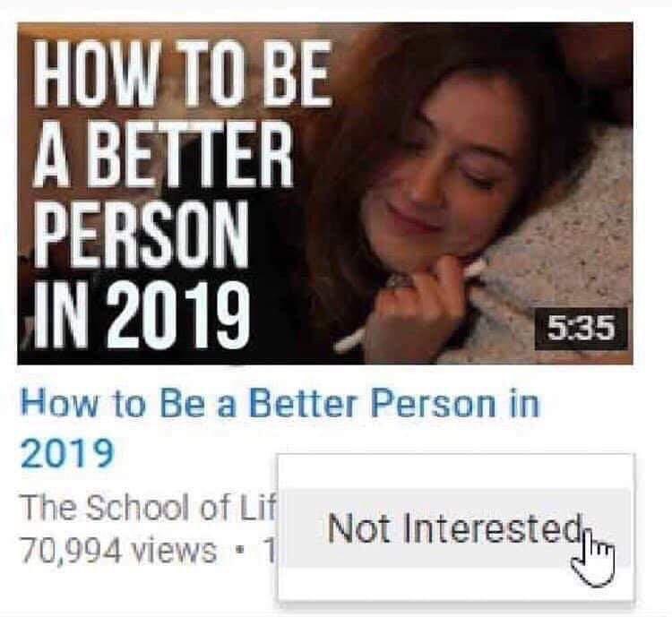Click the A BETTER overlay text on thumbnail
This screenshot has height=617, width=672.
[x=163, y=153]
